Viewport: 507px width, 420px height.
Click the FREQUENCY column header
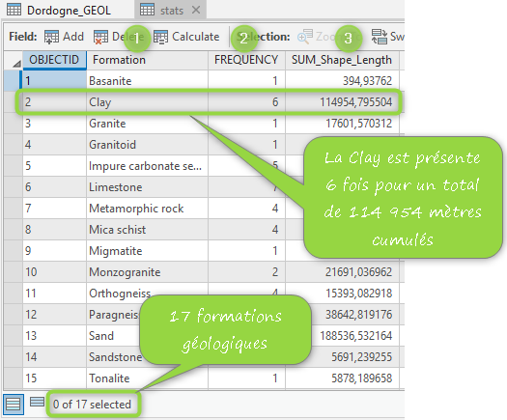tap(246, 60)
